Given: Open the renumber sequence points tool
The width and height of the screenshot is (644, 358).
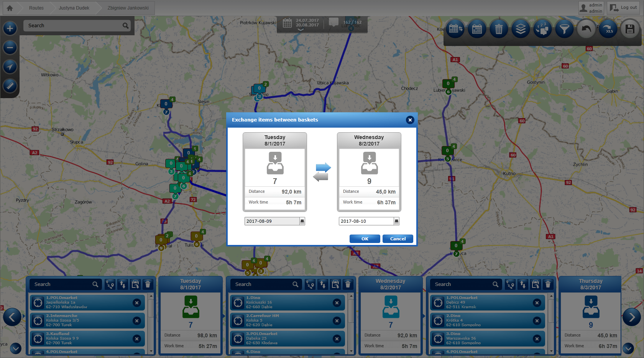Looking at the screenshot, I should (x=542, y=29).
